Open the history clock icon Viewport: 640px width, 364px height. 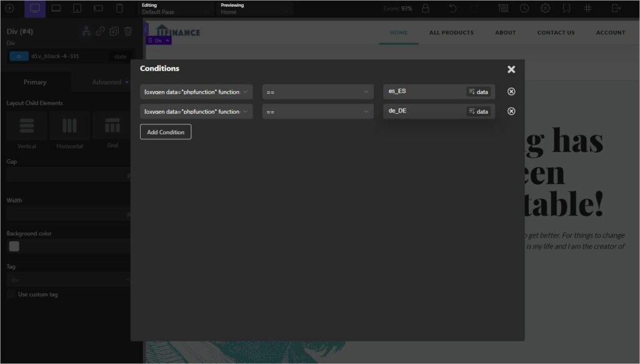tap(524, 9)
